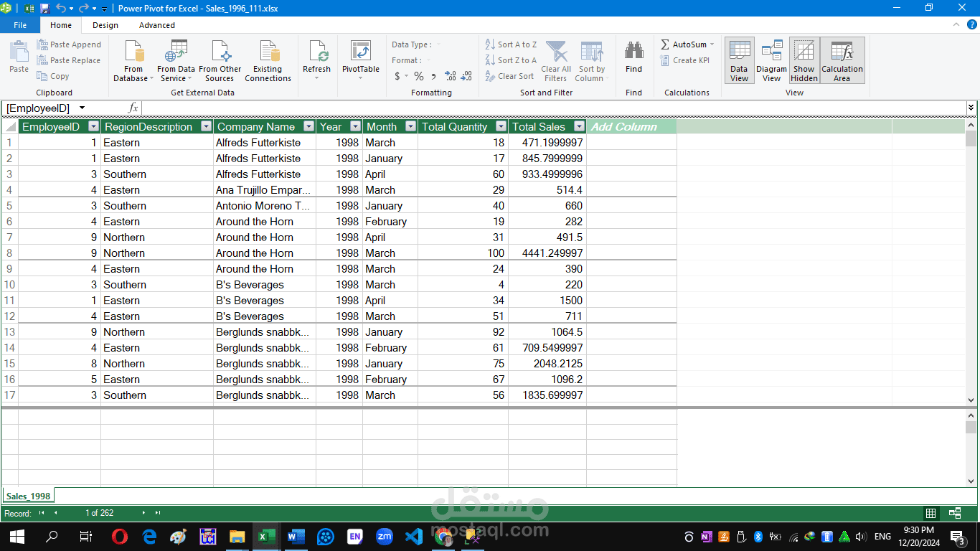The height and width of the screenshot is (551, 980).
Task: Open From Database import option
Action: coord(133,61)
